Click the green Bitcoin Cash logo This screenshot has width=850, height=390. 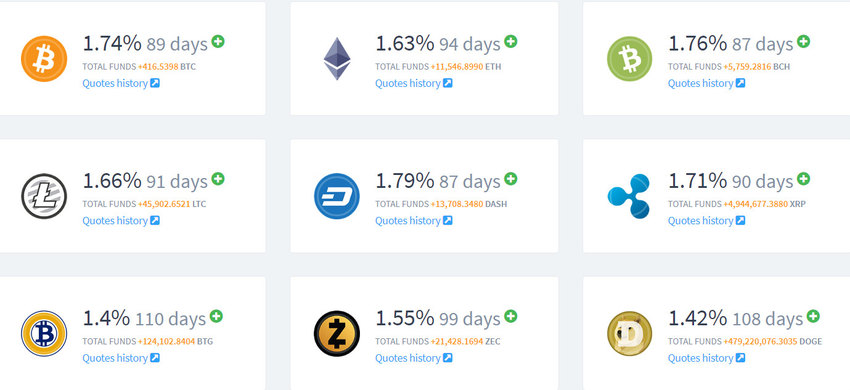[x=629, y=59]
